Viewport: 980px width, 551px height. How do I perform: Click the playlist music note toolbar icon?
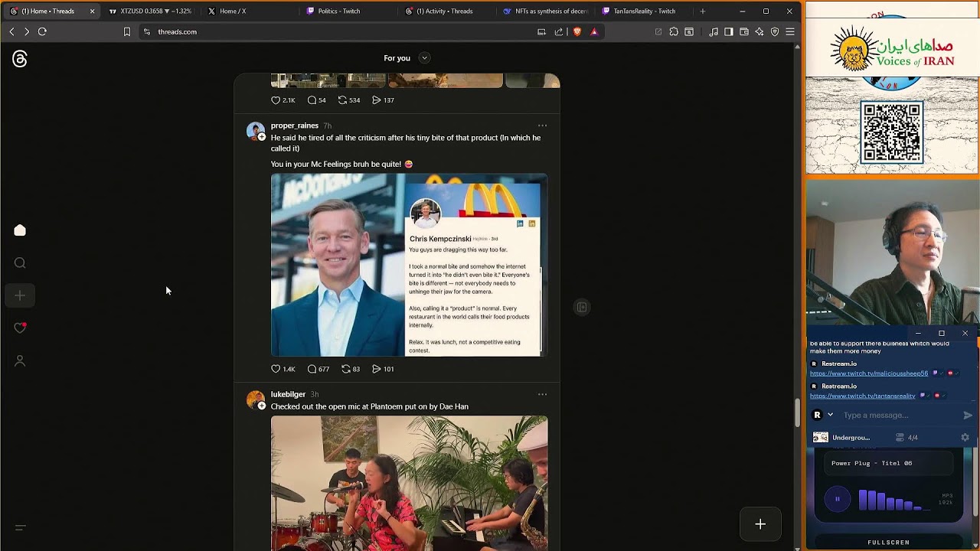pyautogui.click(x=714, y=31)
